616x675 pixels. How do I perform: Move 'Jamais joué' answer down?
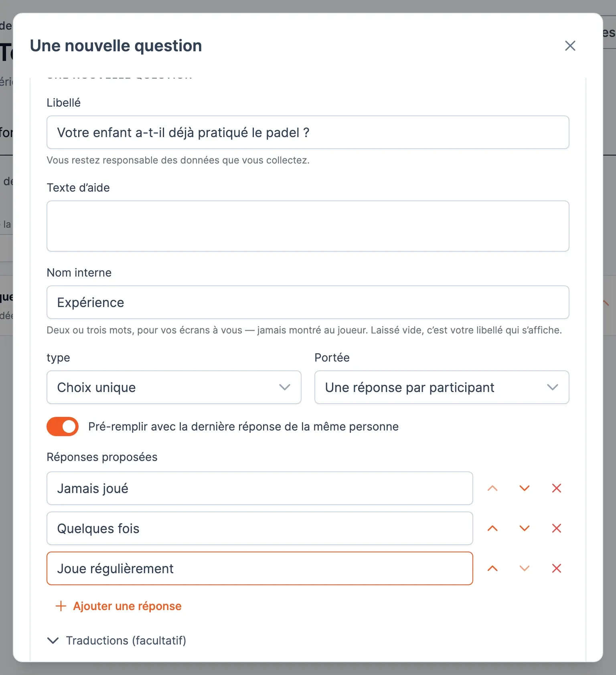(525, 488)
